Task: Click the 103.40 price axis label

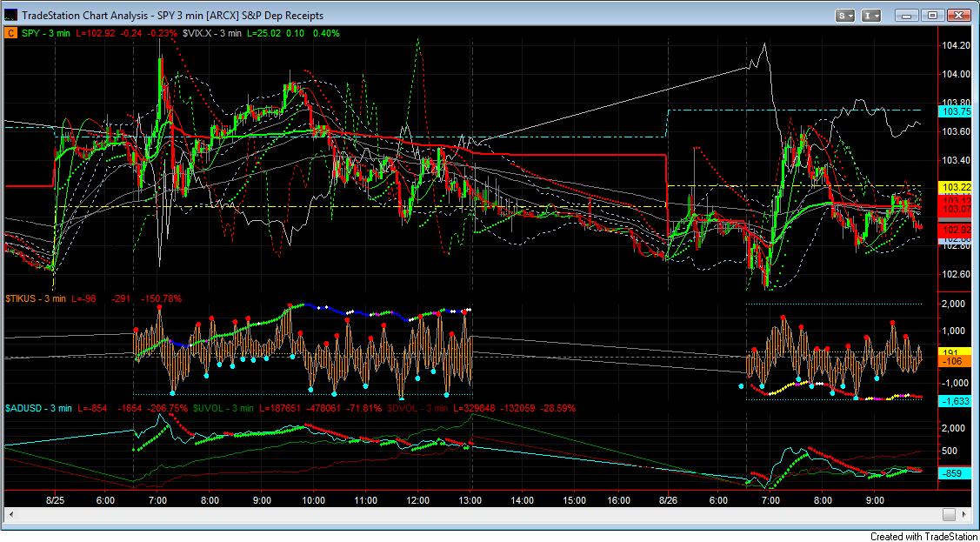Action: 957,160
